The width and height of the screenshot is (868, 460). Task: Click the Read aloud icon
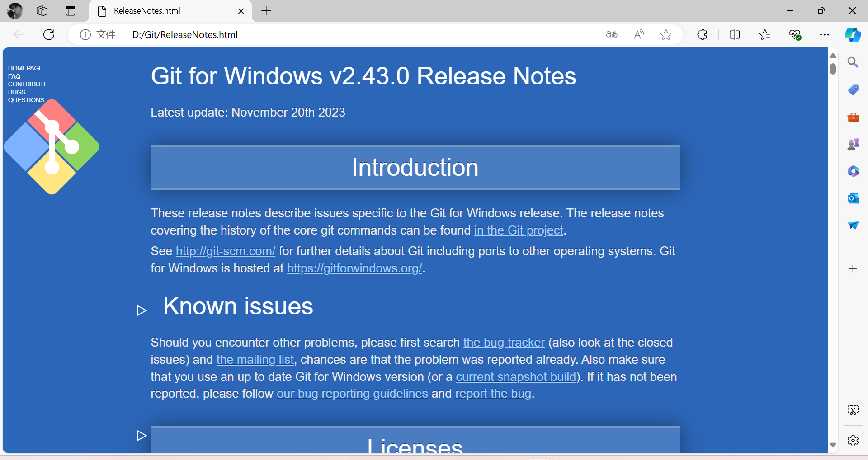639,35
